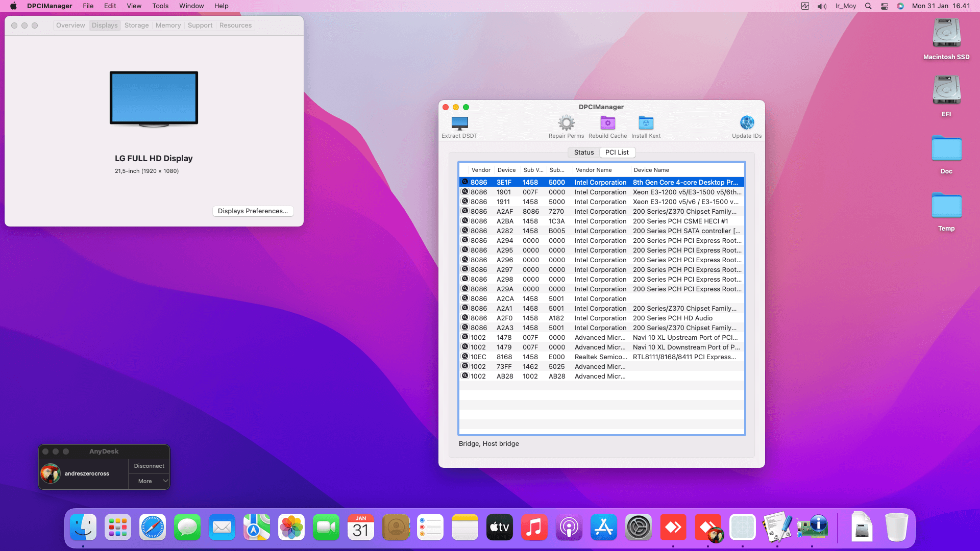Select the PCI List segment

pos(617,153)
